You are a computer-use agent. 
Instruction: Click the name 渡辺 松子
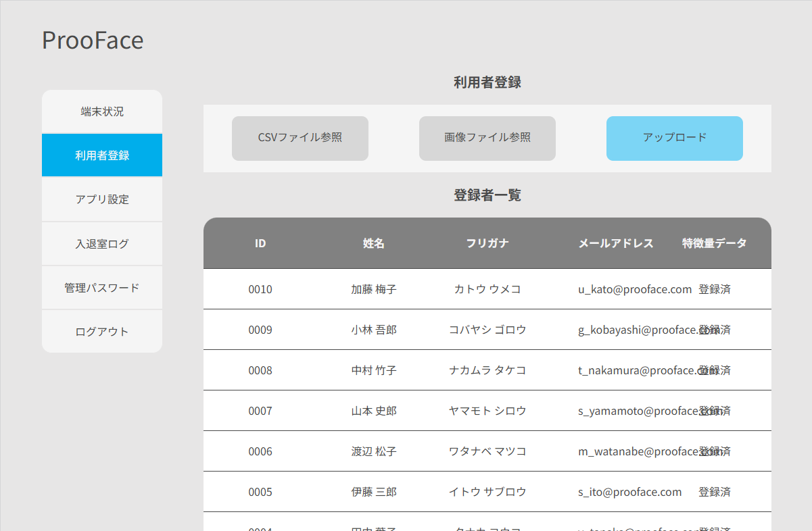[374, 451]
